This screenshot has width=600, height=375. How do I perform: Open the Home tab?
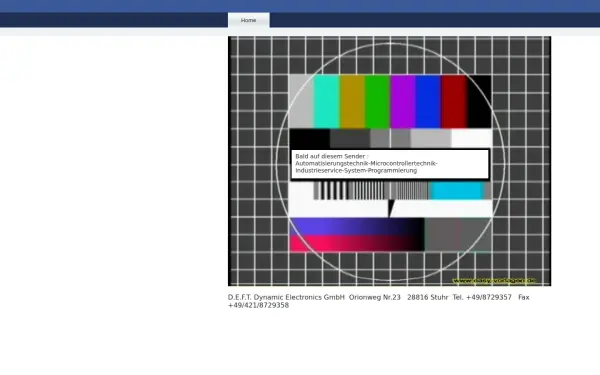tap(249, 20)
